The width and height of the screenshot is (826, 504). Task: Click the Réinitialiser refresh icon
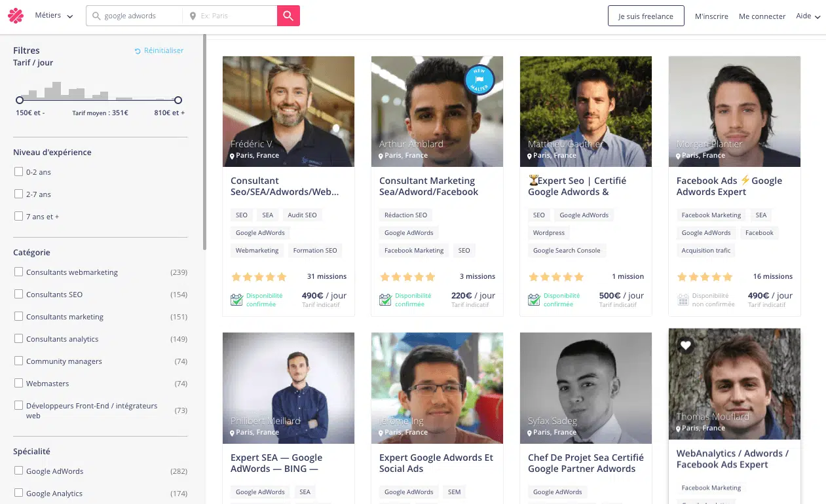(x=138, y=51)
